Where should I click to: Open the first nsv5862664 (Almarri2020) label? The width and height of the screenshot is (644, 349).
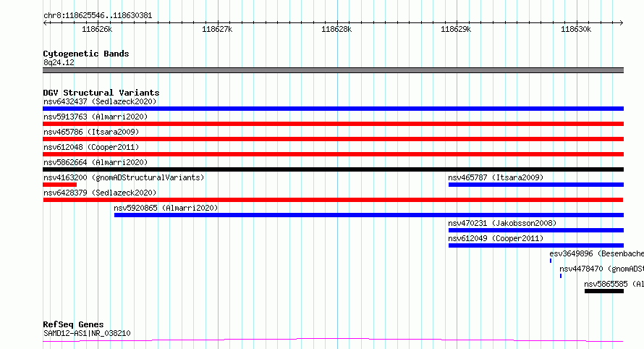(x=96, y=162)
